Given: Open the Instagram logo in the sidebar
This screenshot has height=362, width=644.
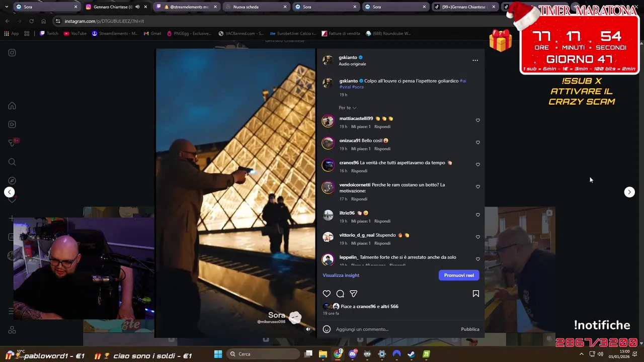Looking at the screenshot, I should point(12,53).
